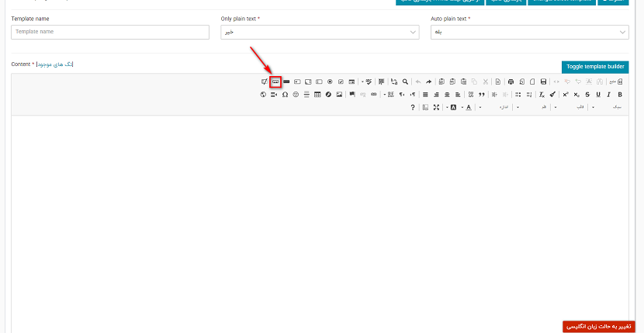Click the Select All toolbar icon
Image resolution: width=644 pixels, height=333 pixels.
tap(382, 82)
